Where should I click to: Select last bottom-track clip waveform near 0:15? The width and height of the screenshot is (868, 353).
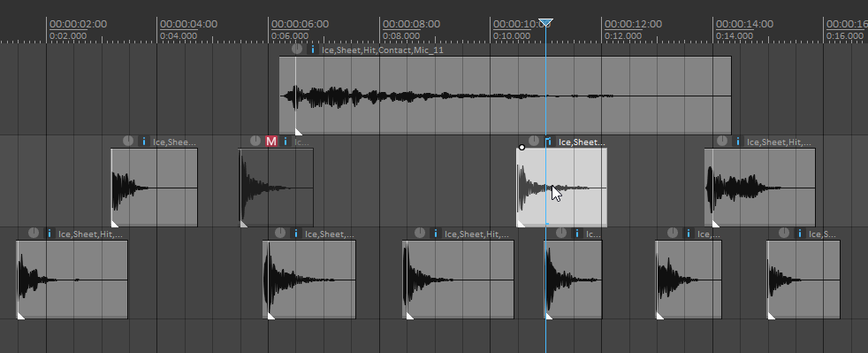(x=803, y=280)
